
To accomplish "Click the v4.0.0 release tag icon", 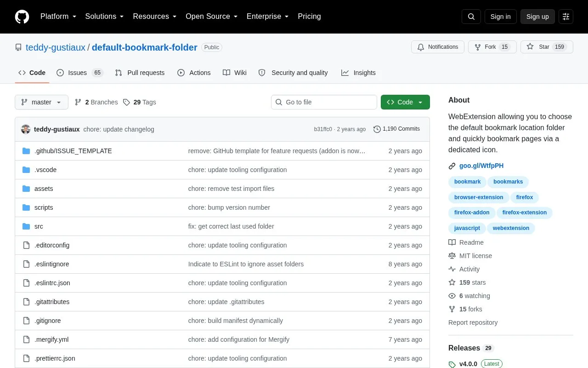I will [x=452, y=364].
